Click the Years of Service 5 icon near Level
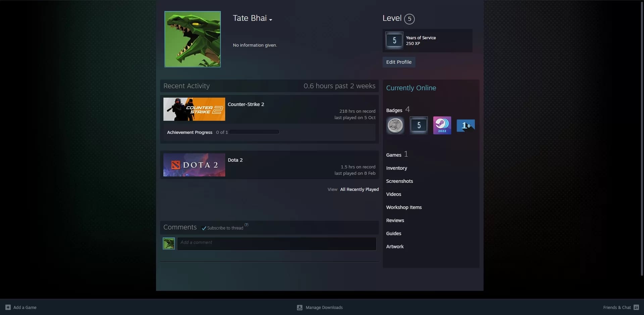Viewport: 644px width, 315px height. [x=394, y=41]
